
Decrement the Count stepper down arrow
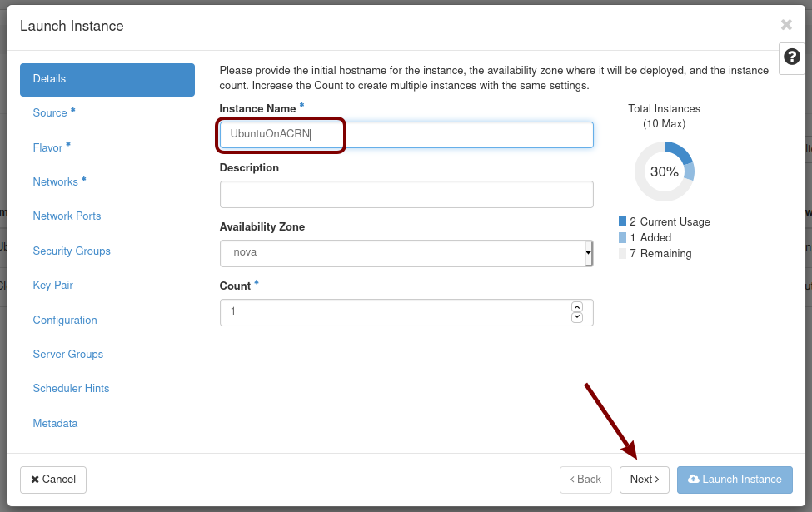click(577, 317)
